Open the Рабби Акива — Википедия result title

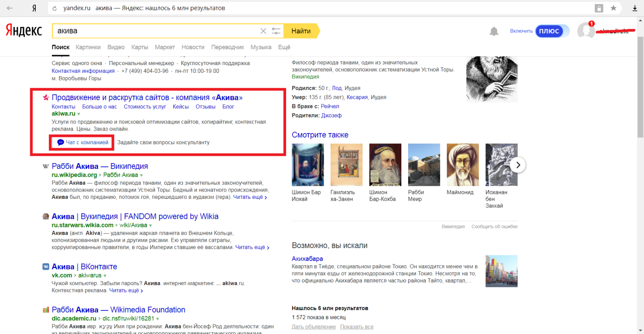coord(100,166)
